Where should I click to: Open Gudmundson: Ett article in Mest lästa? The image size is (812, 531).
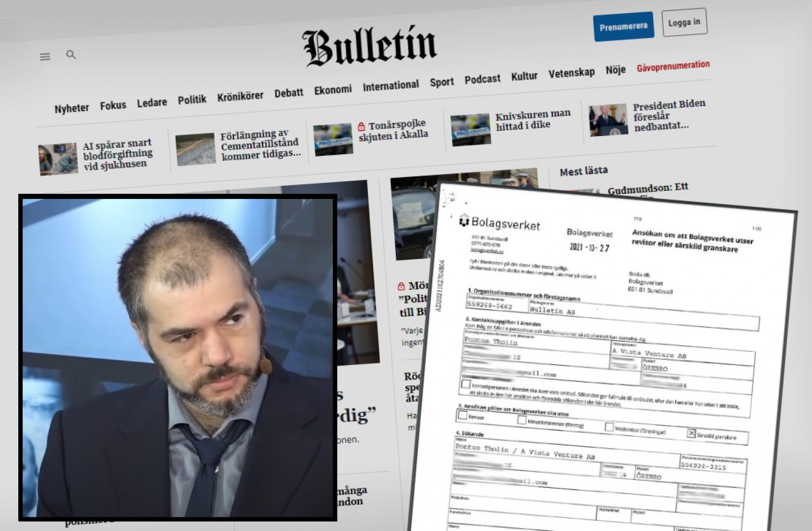(x=648, y=188)
